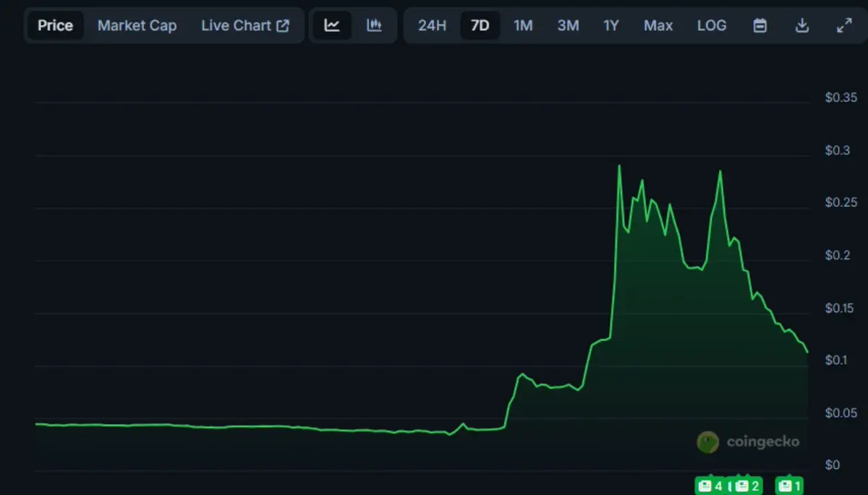
Task: Click the $0.2 axis label
Action: tap(838, 255)
